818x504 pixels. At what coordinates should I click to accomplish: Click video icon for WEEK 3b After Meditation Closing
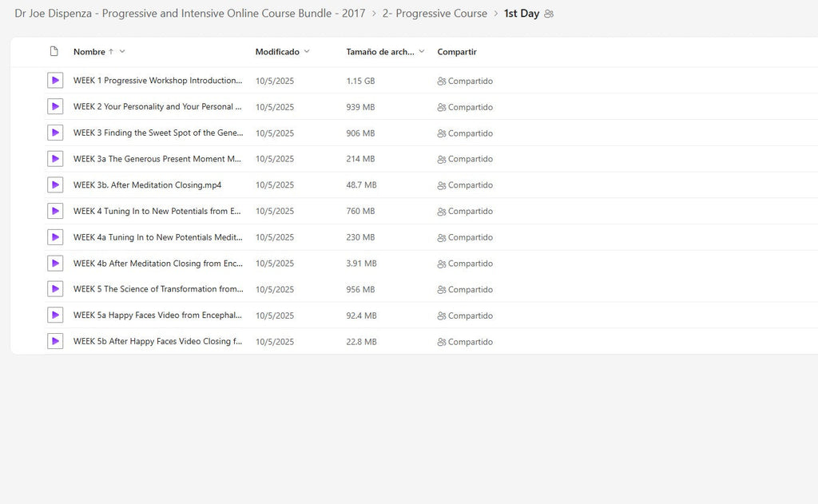coord(55,185)
